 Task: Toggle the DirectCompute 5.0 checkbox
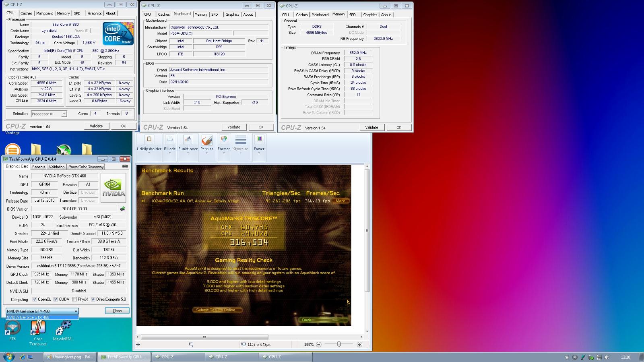click(93, 299)
